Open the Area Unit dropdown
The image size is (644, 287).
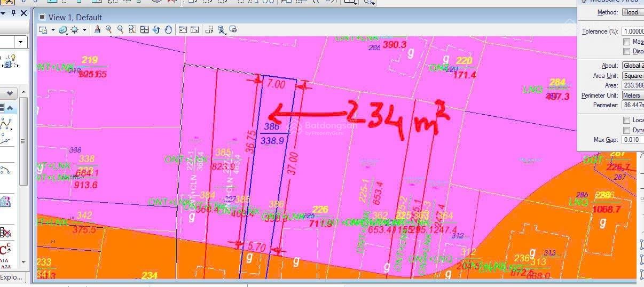click(x=633, y=76)
